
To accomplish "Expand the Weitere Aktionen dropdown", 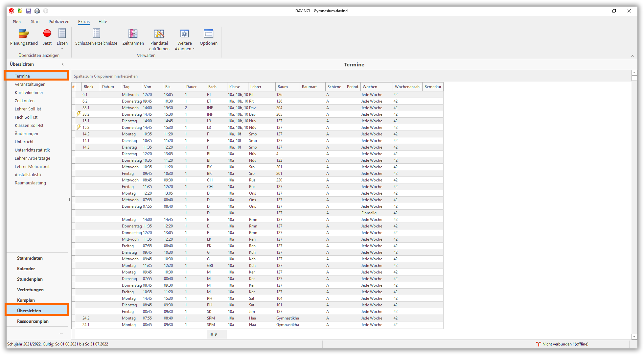I will (185, 46).
